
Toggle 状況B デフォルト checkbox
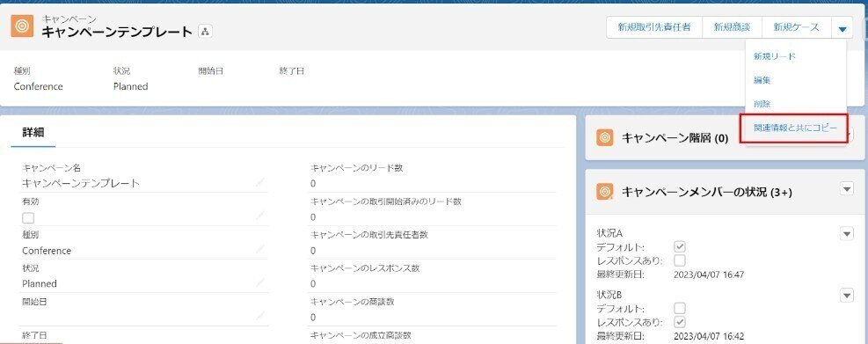click(x=681, y=308)
